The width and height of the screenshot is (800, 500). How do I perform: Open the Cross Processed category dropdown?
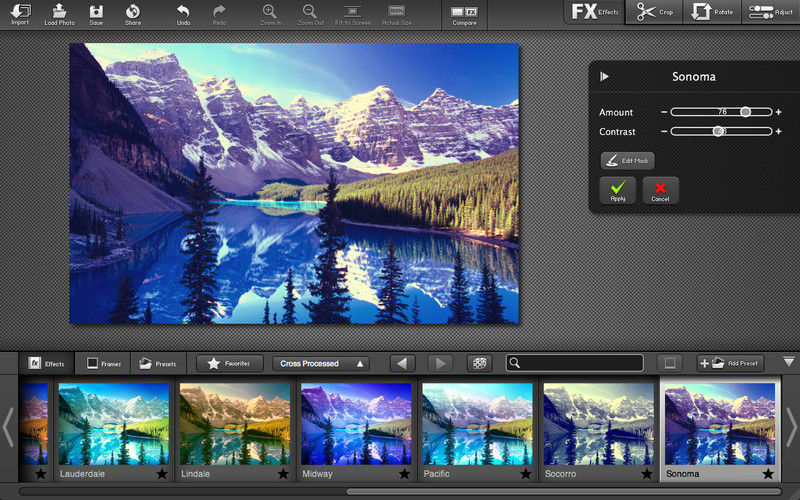tap(321, 363)
